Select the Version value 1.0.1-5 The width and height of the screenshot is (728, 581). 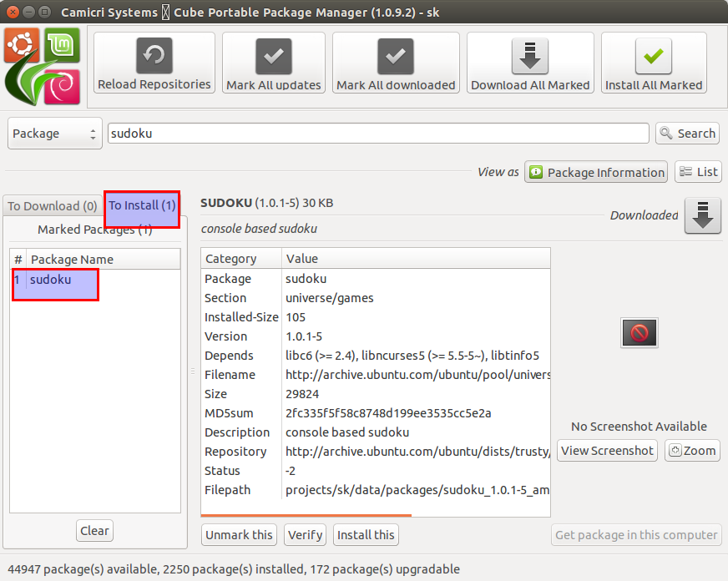tap(304, 336)
